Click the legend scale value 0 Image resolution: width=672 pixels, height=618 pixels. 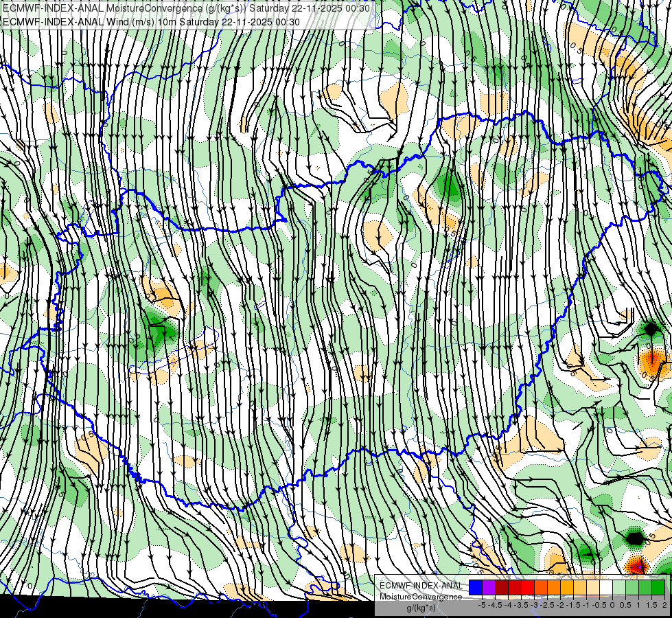point(612,605)
